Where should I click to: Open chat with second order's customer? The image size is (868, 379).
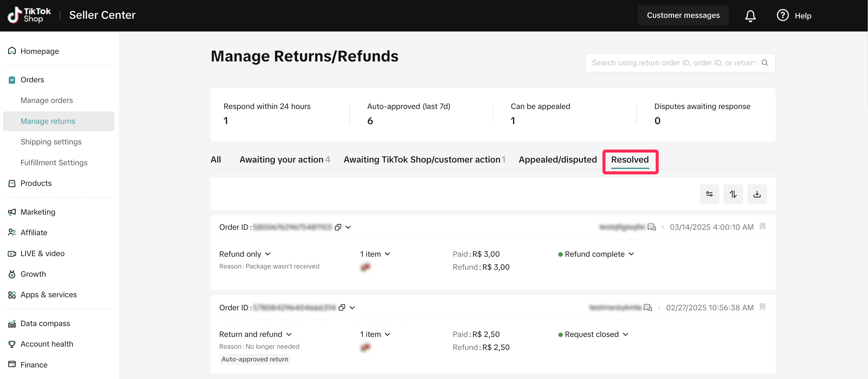point(648,308)
